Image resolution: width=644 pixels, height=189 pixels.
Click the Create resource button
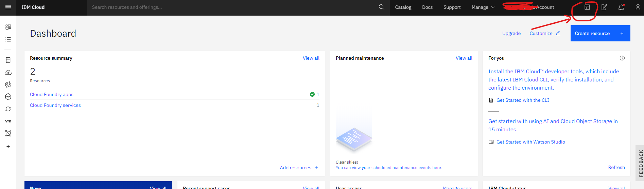coord(600,33)
